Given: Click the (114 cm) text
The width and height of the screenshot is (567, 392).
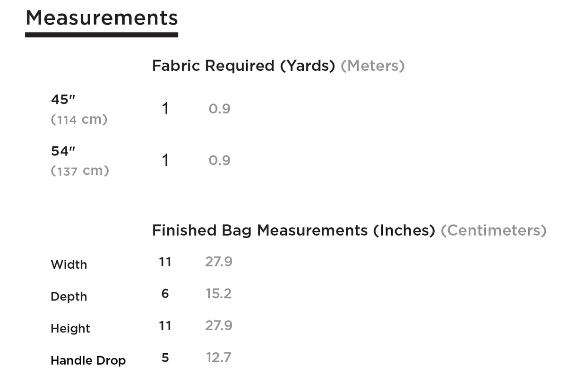Looking at the screenshot, I should pos(79,119).
